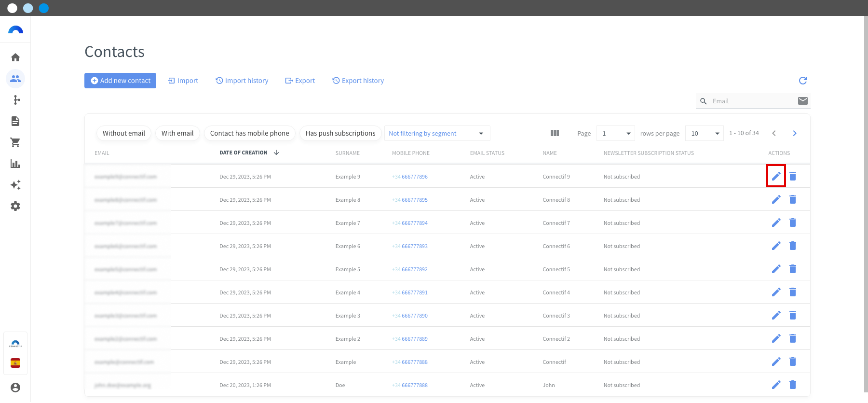Screen dimensions: 868x403
Task: Click the Email search input field
Action: pyautogui.click(x=752, y=101)
